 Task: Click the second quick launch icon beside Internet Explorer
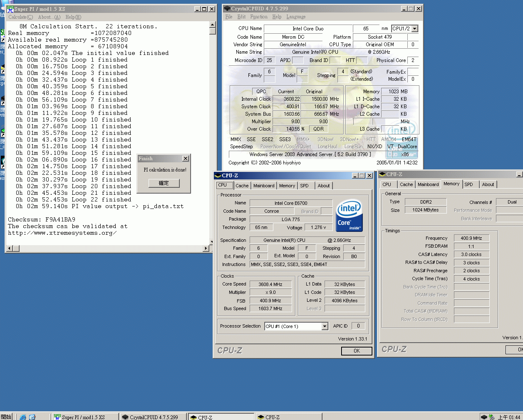(32, 417)
